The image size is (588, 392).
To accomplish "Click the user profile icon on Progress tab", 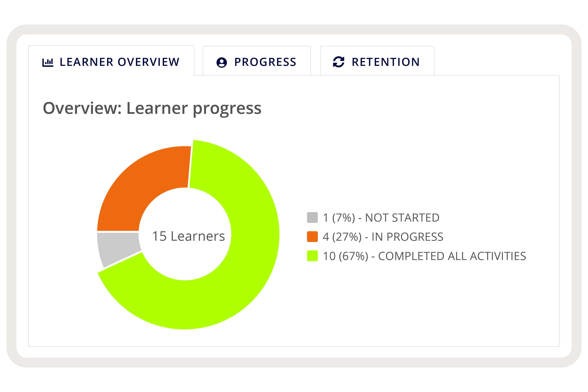I will pyautogui.click(x=222, y=62).
